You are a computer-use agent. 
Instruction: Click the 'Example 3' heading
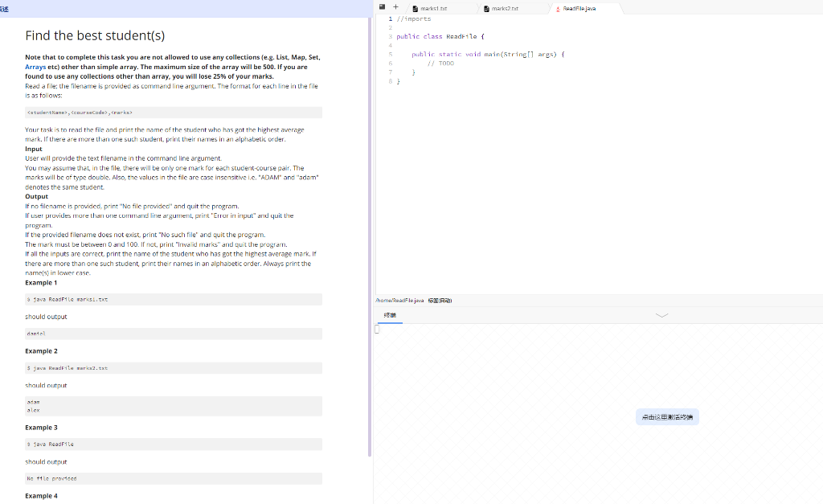coord(42,428)
